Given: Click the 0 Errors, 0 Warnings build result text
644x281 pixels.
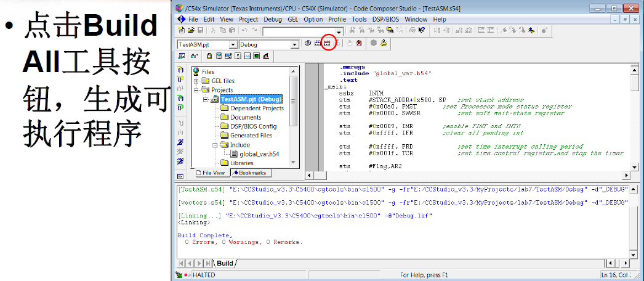Looking at the screenshot, I should (x=244, y=242).
